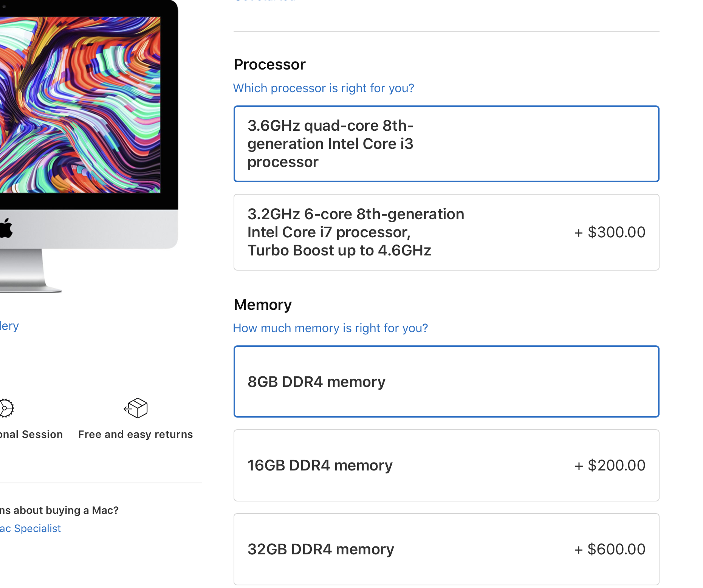Click the Processor section heading

[x=269, y=65]
